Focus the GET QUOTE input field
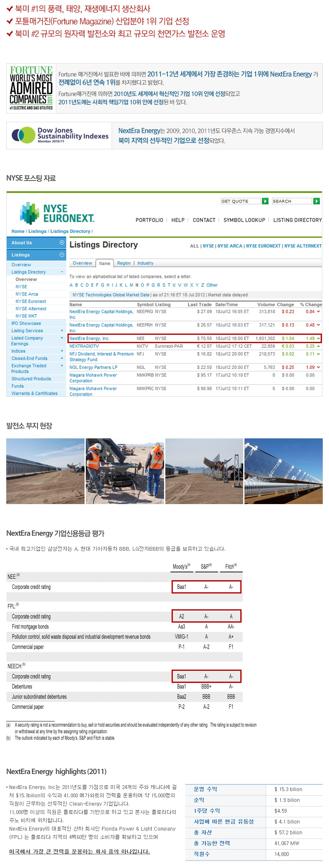The height and width of the screenshot is (868, 329). pyautogui.click(x=240, y=201)
